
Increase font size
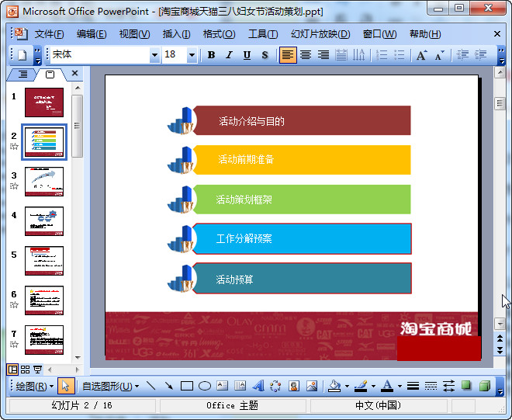421,55
